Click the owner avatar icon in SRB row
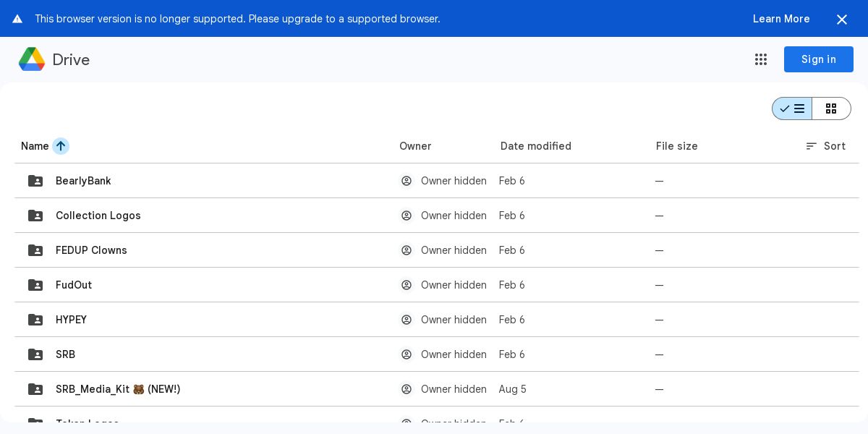The height and width of the screenshot is (434, 868). pyautogui.click(x=407, y=354)
